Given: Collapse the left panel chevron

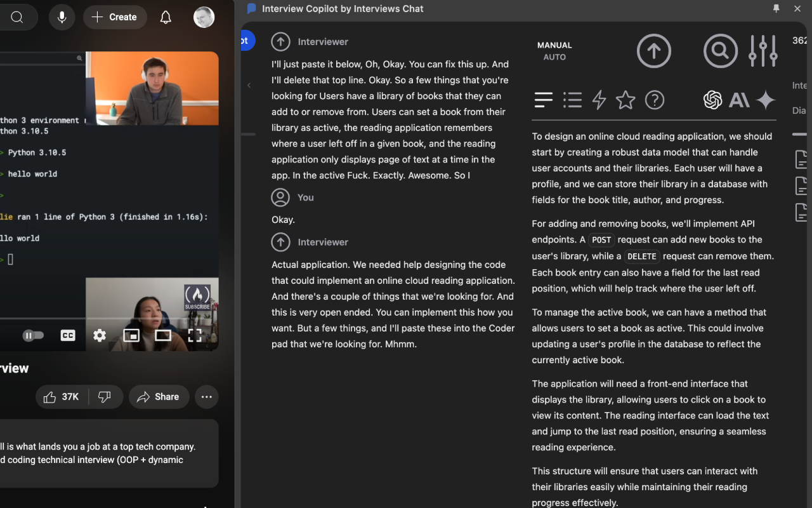Looking at the screenshot, I should tap(249, 85).
